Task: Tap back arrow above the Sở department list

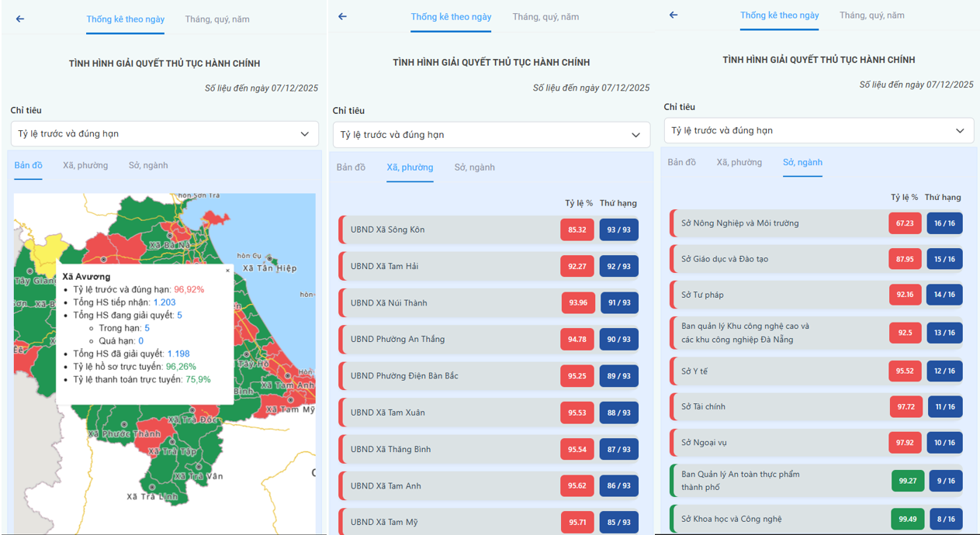Action: pos(674,16)
